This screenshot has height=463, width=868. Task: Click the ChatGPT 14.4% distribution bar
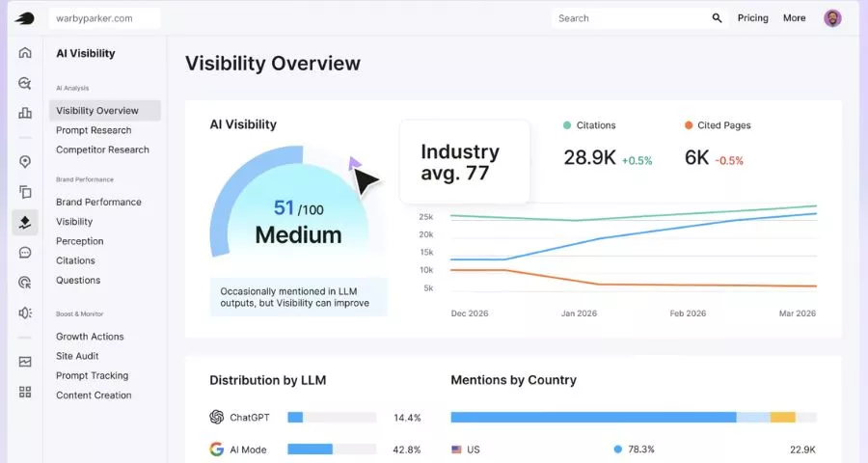pos(332,417)
